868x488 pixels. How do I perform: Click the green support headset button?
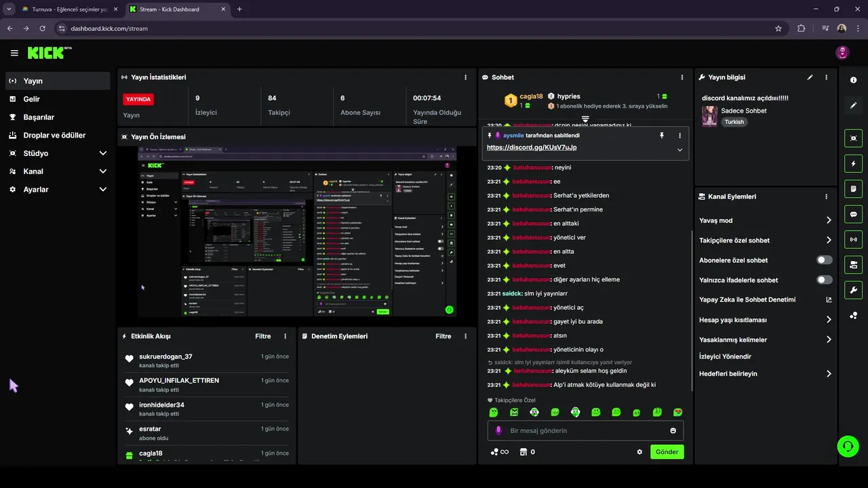click(848, 446)
